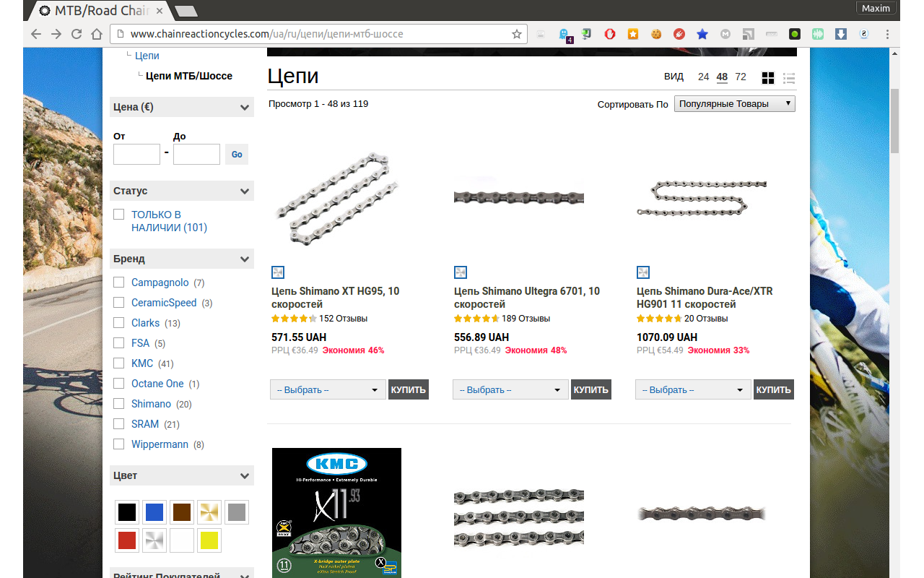Buy the Shimano XT HG95 chain
The height and width of the screenshot is (578, 924).
coord(409,389)
